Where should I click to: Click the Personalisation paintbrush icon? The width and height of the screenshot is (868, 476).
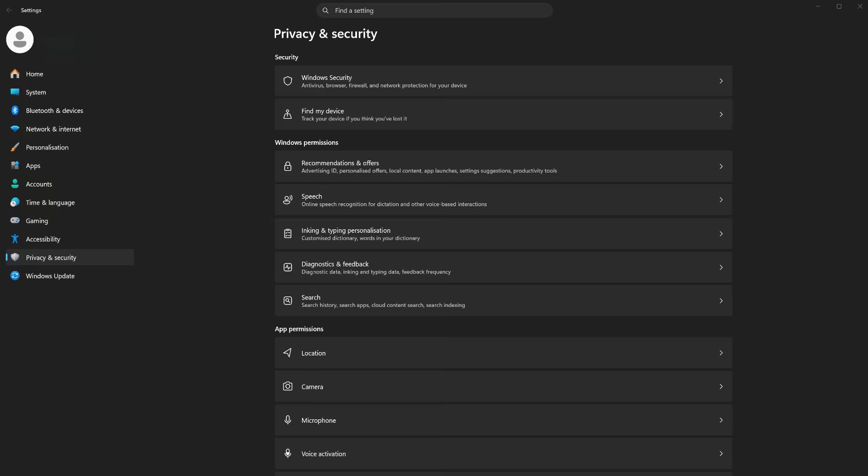[15, 147]
